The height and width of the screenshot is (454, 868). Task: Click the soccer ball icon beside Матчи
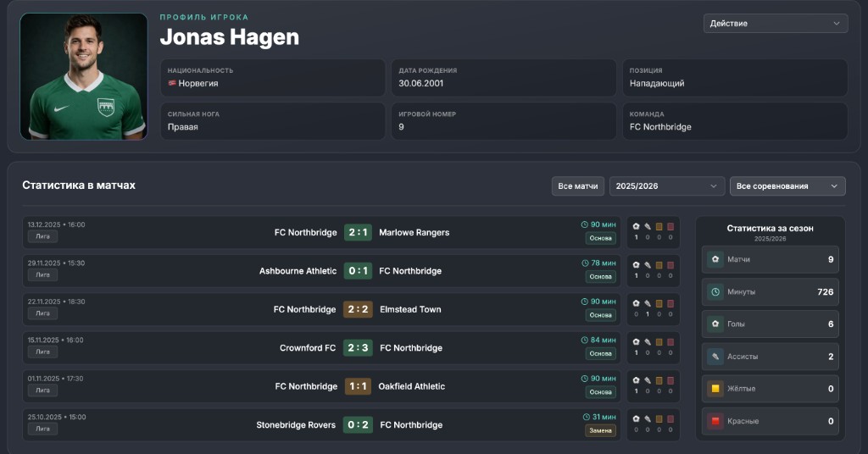pos(715,259)
